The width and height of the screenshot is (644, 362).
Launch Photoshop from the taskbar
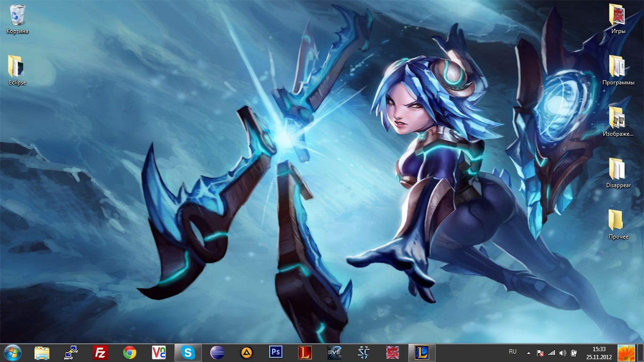click(276, 353)
